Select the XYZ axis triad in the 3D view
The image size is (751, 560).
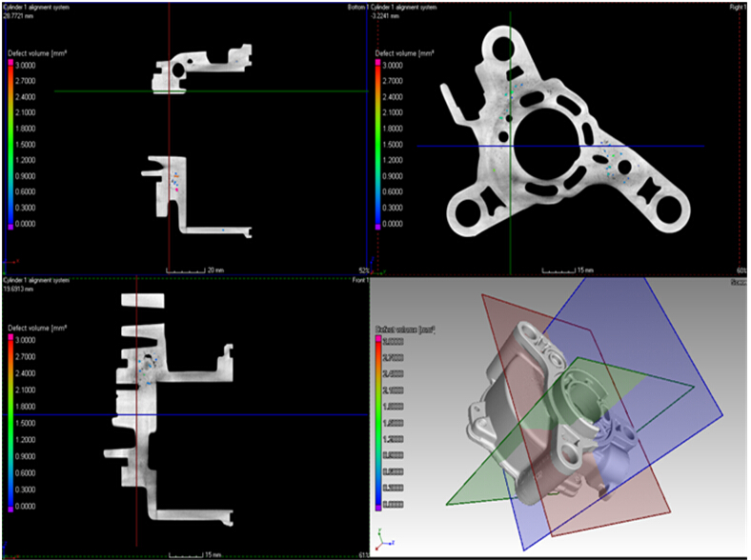pos(385,539)
